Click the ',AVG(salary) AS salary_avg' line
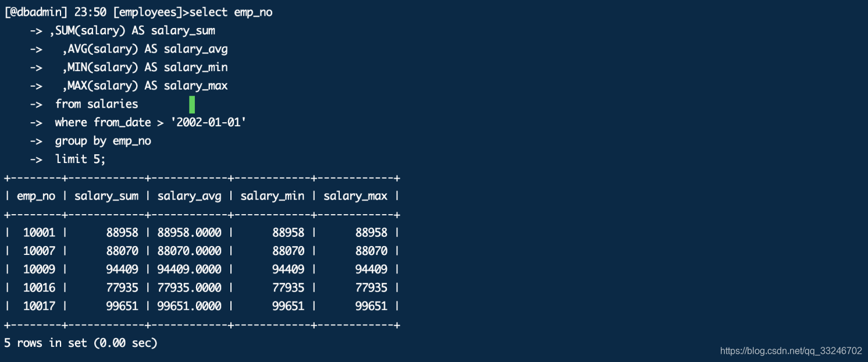Image resolution: width=868 pixels, height=362 pixels. (x=145, y=49)
